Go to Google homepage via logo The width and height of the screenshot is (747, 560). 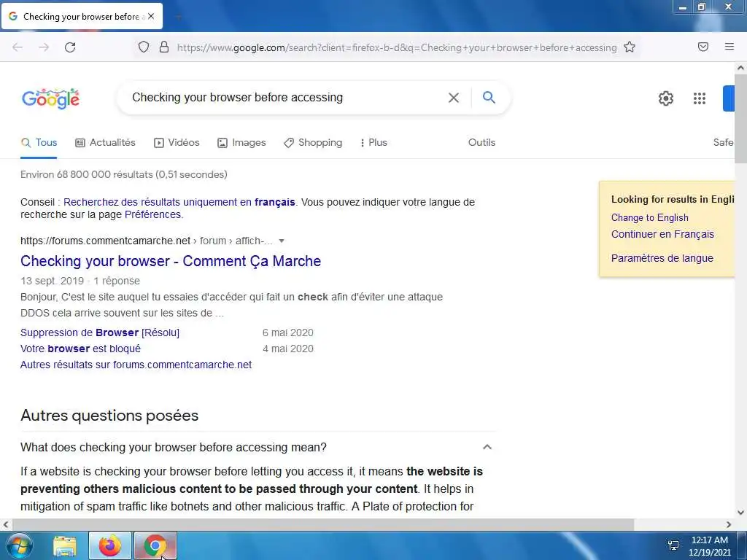pos(50,98)
